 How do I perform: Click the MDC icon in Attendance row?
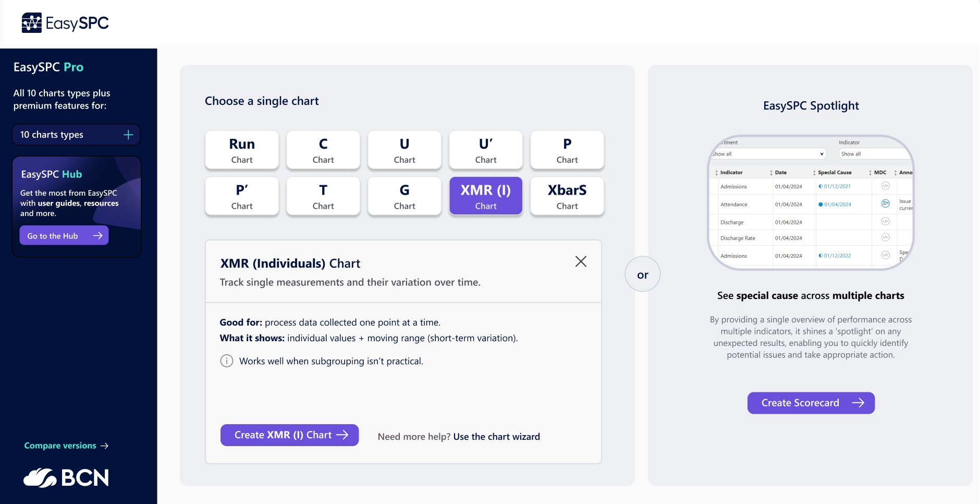(885, 203)
